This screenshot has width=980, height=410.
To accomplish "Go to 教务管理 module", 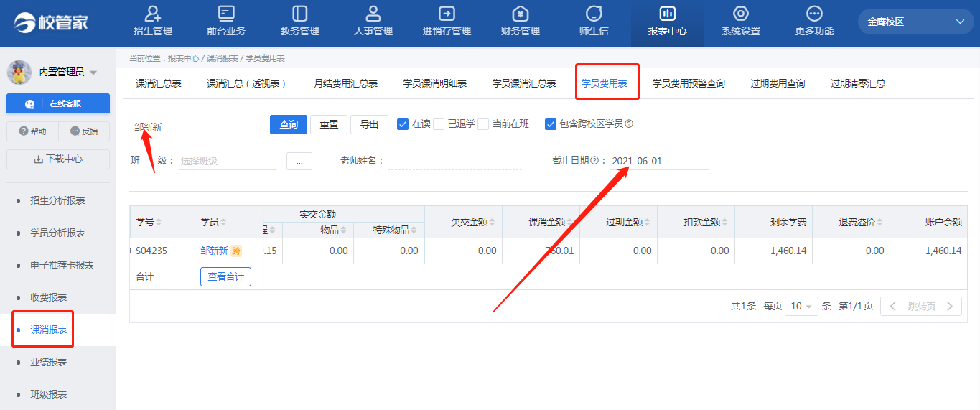I will pos(299,22).
